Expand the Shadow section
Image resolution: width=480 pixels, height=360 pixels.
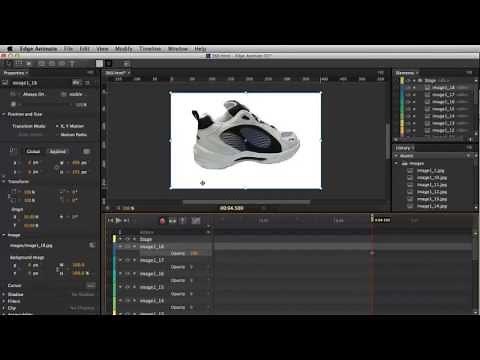(x=4, y=294)
